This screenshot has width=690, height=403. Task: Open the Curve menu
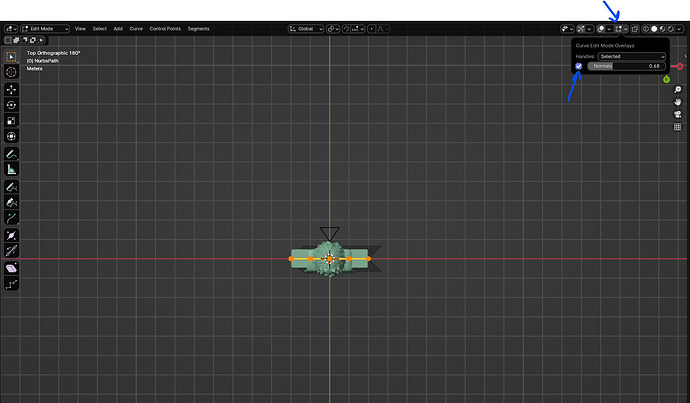point(136,29)
